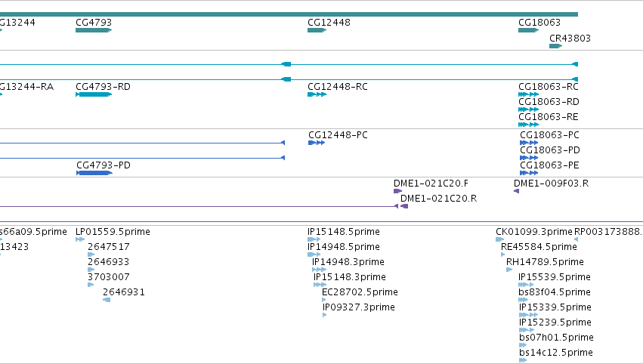Select the CG4793-RD transcript glyph
The width and height of the screenshot is (643, 364).
pos(94,94)
